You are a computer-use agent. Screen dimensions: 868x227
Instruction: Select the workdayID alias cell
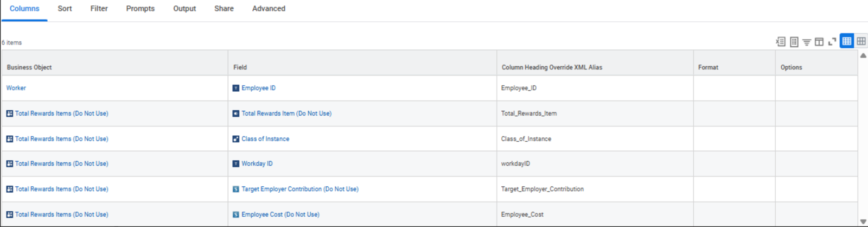(595, 163)
